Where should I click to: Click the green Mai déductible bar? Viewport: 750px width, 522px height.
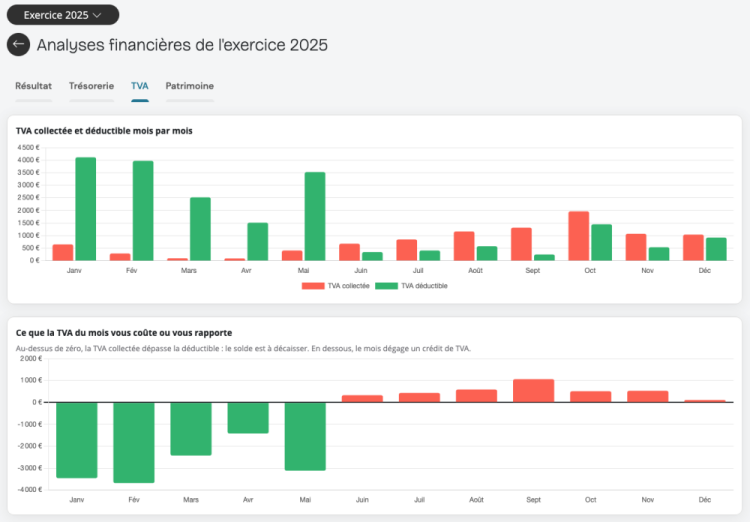[x=315, y=216]
